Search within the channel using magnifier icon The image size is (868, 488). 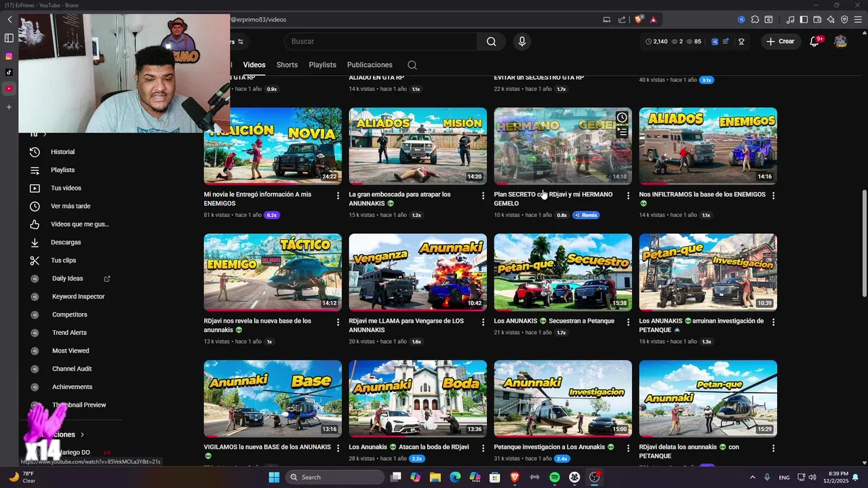[412, 65]
